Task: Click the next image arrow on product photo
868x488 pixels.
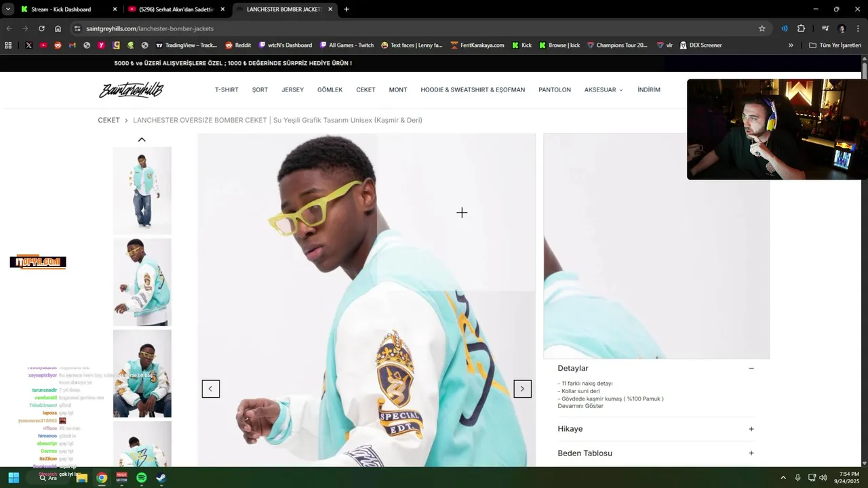Action: pyautogui.click(x=522, y=389)
